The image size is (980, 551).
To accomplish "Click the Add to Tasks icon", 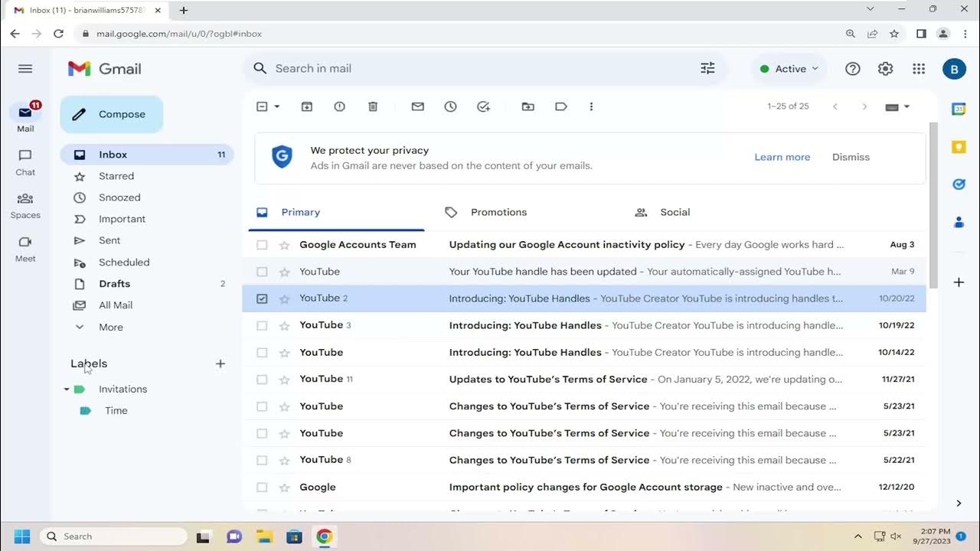I will point(484,107).
